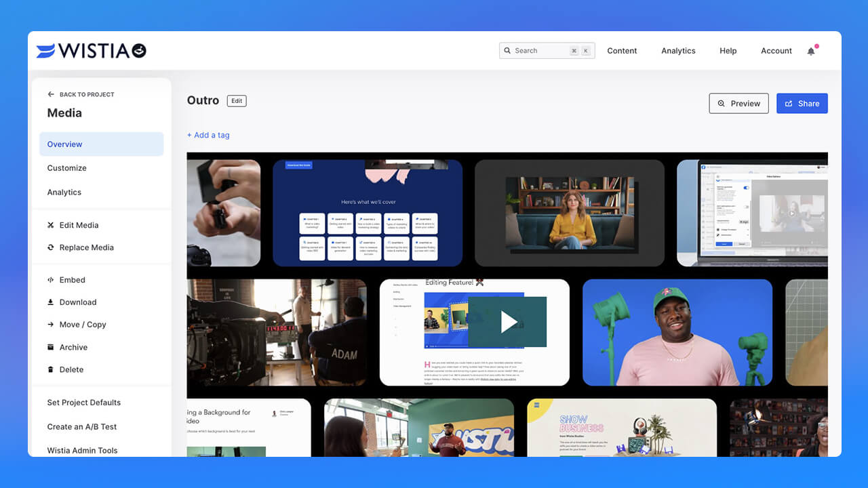Focus the Search input field
Screen dimensions: 868x488
(x=547, y=51)
